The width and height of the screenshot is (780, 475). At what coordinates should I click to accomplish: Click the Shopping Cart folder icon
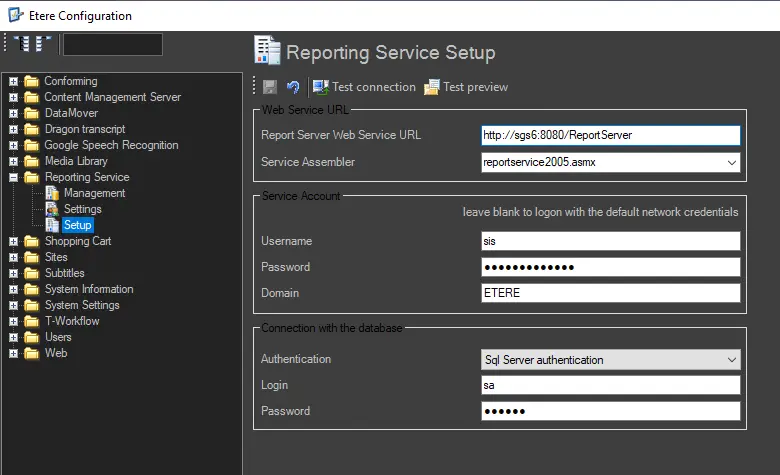click(x=32, y=241)
